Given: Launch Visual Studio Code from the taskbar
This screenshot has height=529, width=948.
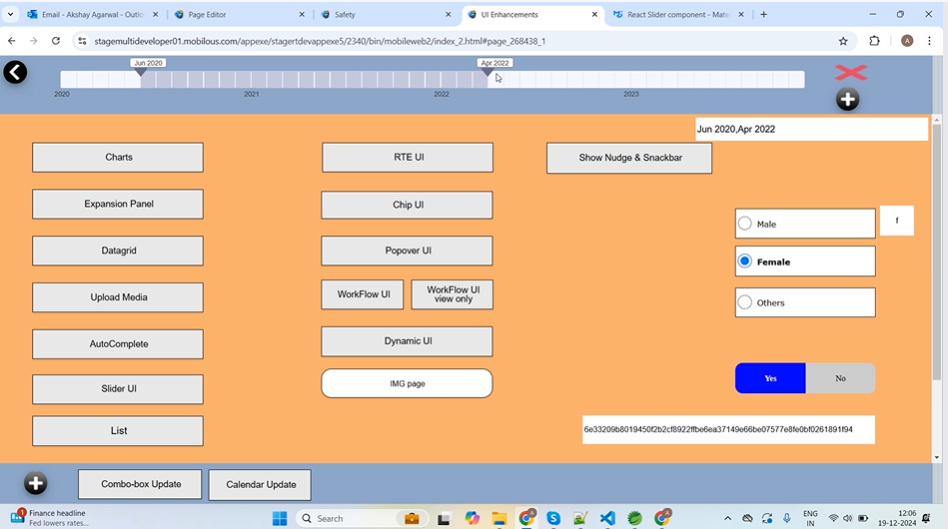Looking at the screenshot, I should coord(607,518).
